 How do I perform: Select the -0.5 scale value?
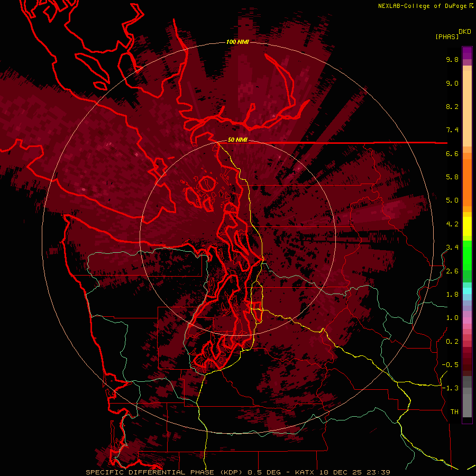pyautogui.click(x=450, y=365)
